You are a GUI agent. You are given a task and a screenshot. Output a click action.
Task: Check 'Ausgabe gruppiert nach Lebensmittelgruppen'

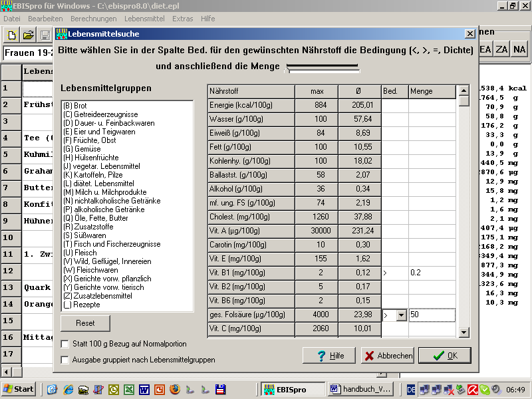point(65,360)
